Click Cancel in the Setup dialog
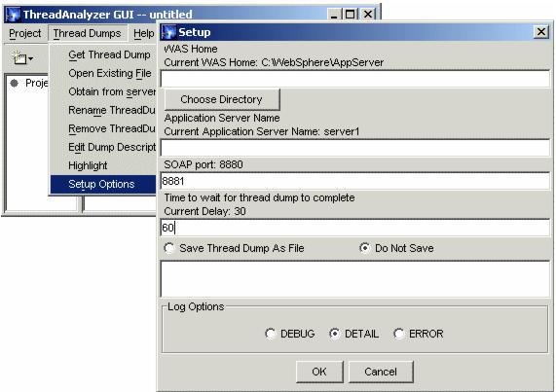The height and width of the screenshot is (392, 556). coord(381,372)
